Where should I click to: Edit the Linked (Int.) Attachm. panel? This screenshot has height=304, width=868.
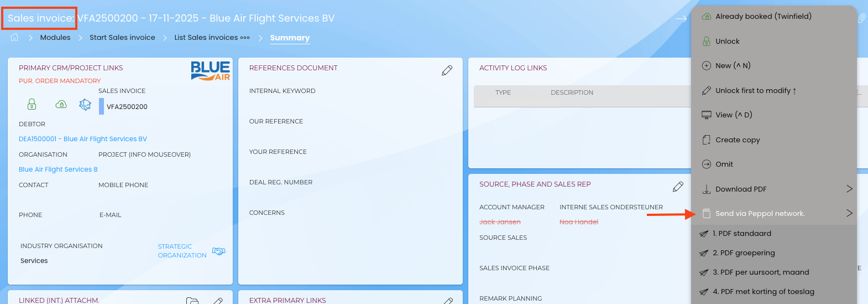(x=218, y=301)
